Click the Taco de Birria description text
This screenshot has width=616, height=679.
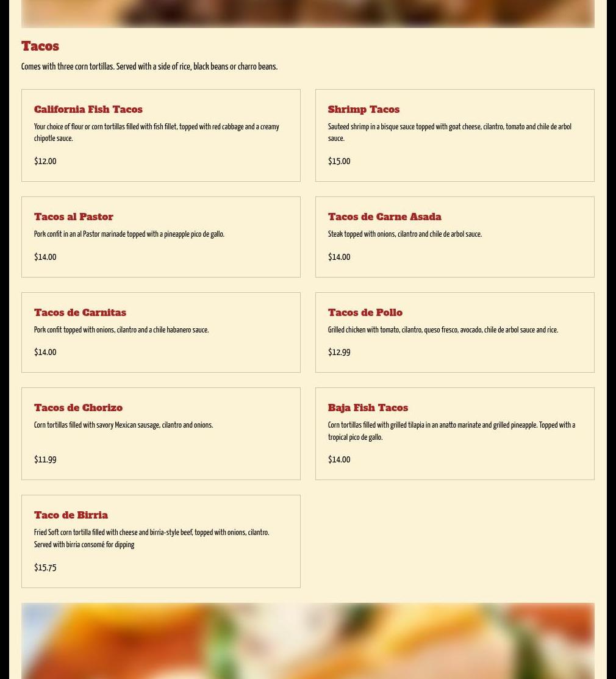pos(151,539)
